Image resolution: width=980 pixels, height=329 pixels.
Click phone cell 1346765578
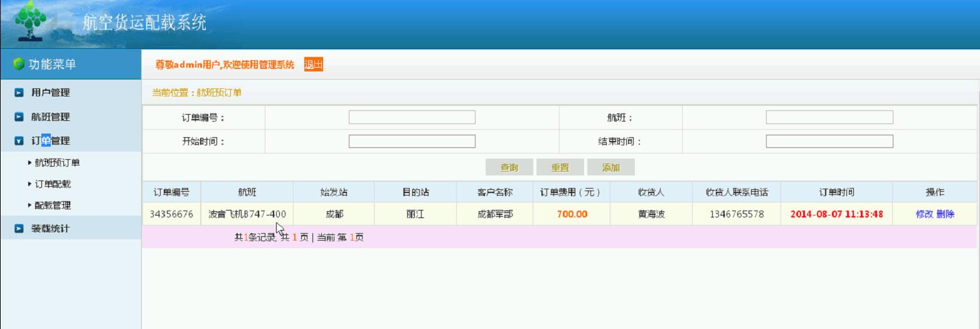click(x=737, y=214)
